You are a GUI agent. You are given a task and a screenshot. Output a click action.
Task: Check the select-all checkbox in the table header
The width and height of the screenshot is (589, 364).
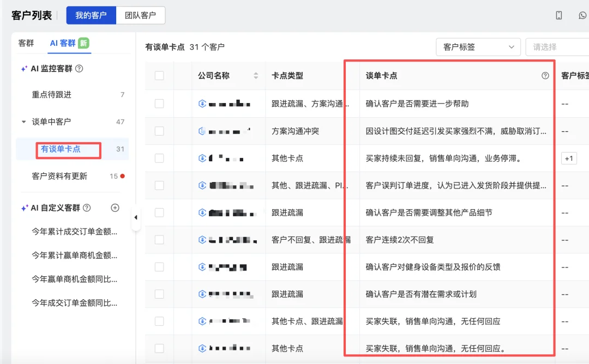(159, 76)
